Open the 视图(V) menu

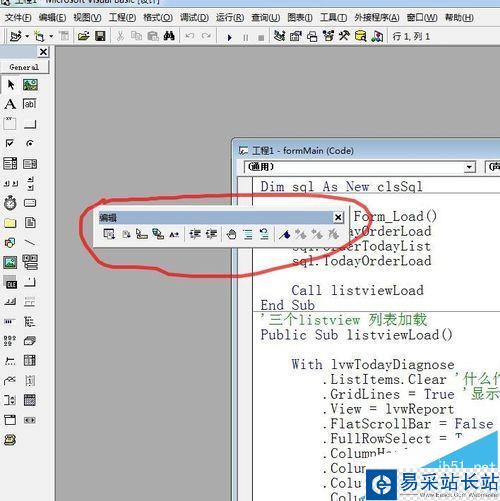point(87,17)
